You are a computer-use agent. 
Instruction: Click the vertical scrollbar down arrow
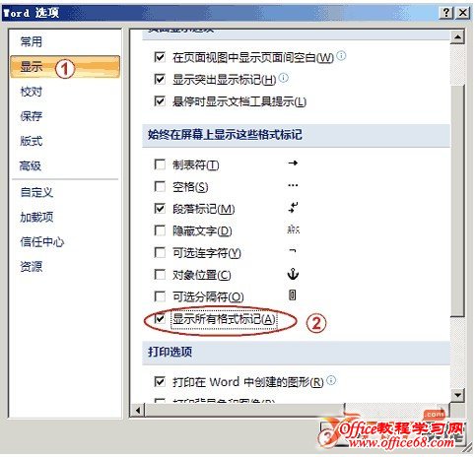[x=457, y=395]
